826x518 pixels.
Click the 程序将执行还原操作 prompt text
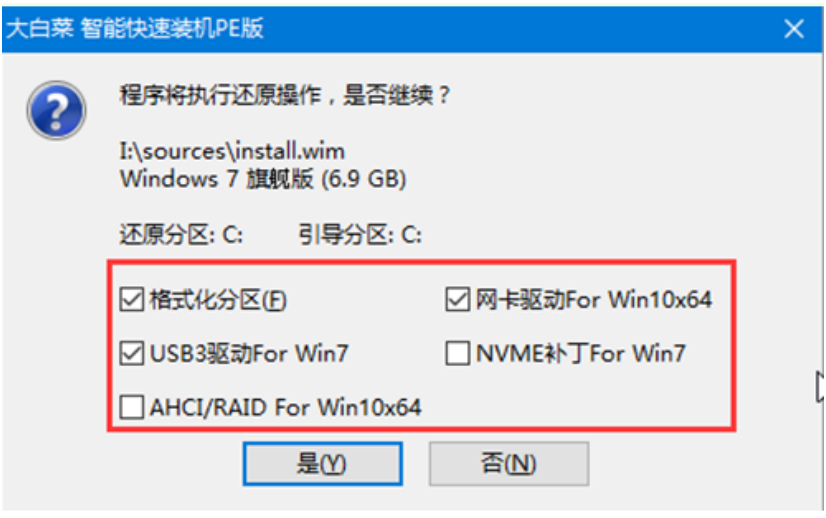pyautogui.click(x=285, y=95)
